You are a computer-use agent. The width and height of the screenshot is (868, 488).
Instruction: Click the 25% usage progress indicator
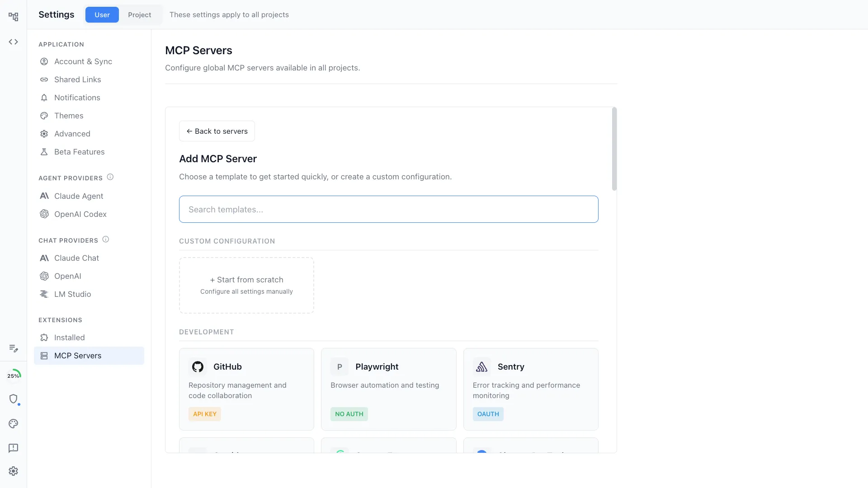(x=14, y=375)
